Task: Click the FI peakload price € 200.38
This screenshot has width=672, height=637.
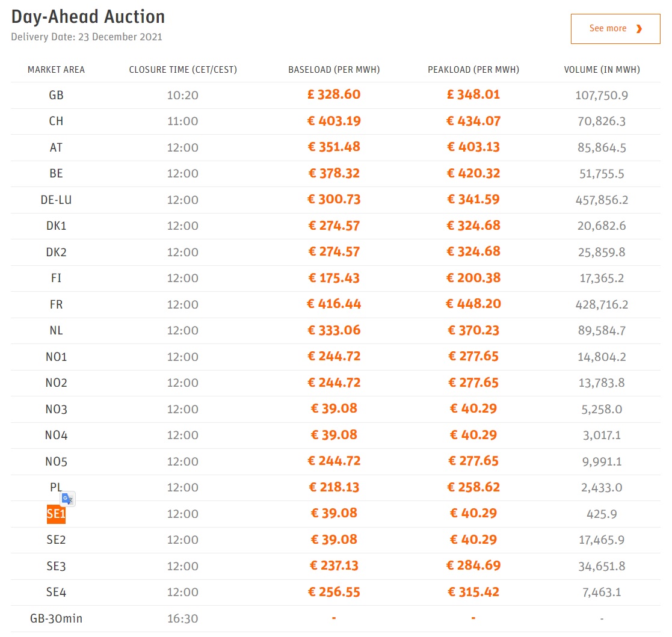Action: (x=473, y=278)
